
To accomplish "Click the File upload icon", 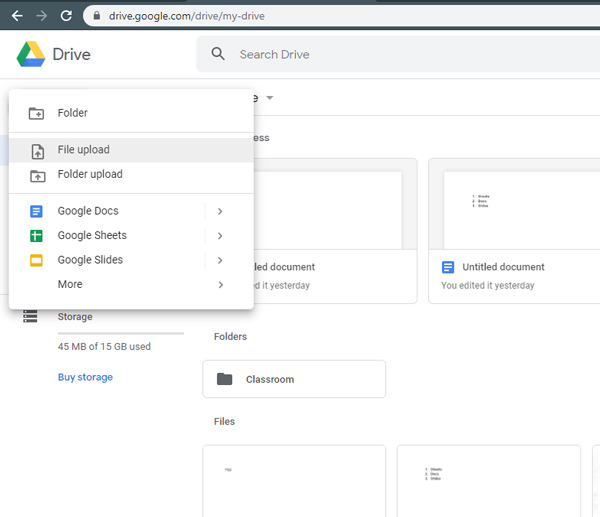I will (37, 151).
